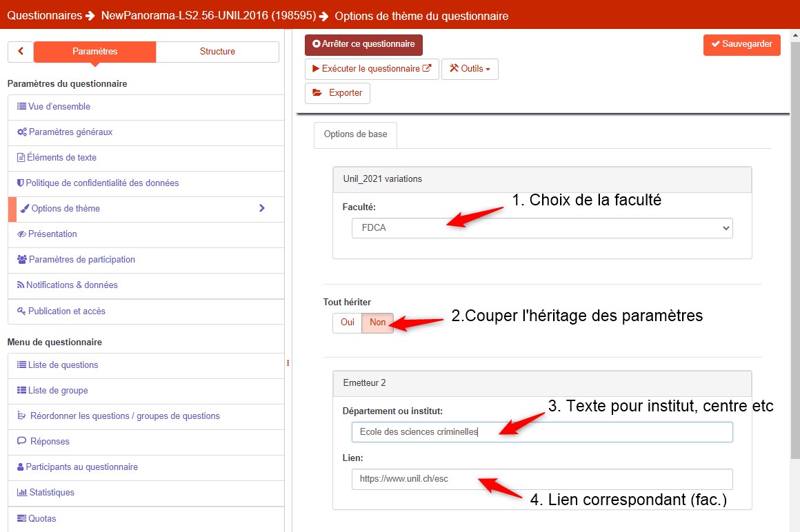The image size is (800, 532).
Task: Click the Lien URL input field
Action: coord(541,479)
